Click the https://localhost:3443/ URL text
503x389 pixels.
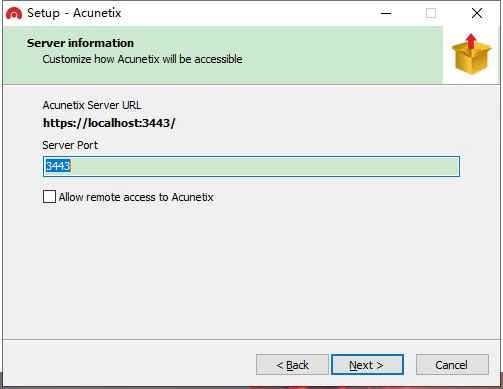coord(109,123)
